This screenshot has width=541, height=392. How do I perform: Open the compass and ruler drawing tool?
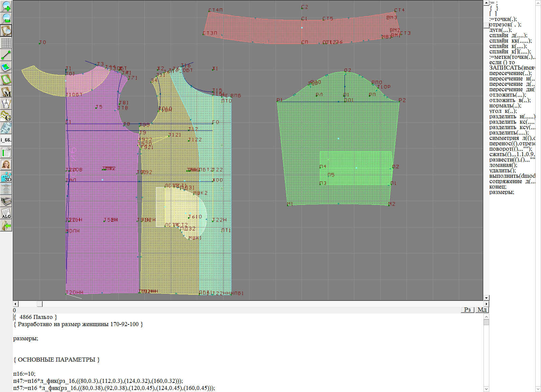6,104
